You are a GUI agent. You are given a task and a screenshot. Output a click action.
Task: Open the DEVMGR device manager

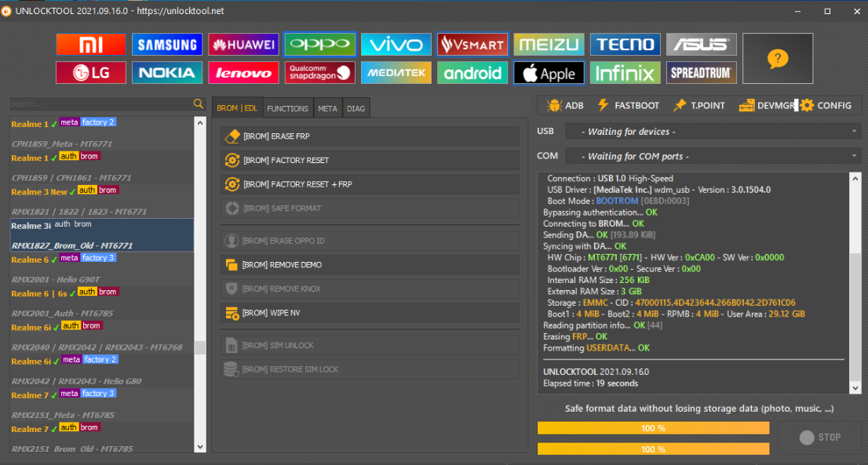tap(768, 105)
